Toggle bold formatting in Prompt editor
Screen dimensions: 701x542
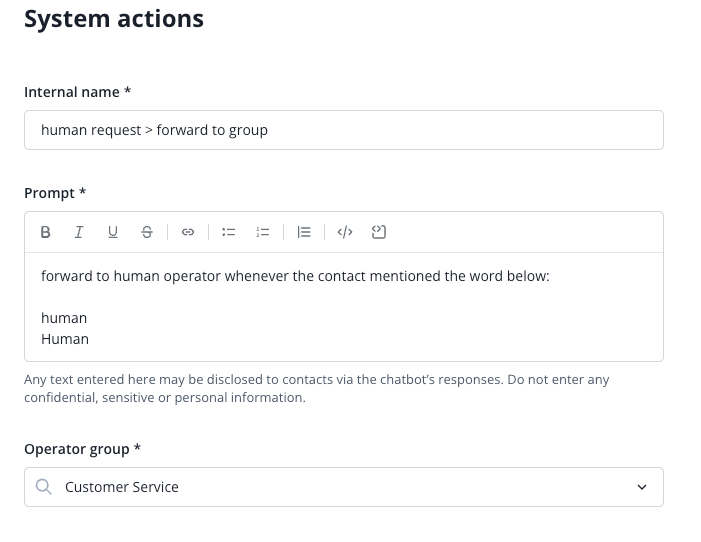pyautogui.click(x=45, y=232)
